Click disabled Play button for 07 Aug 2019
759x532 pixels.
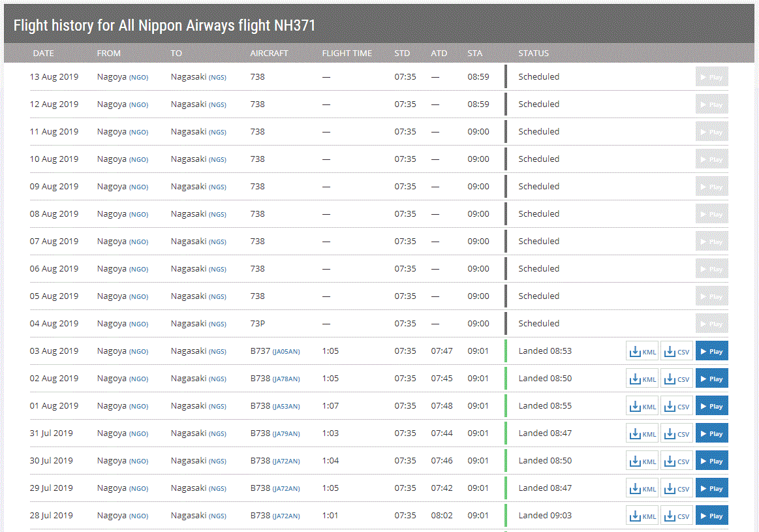coord(712,242)
